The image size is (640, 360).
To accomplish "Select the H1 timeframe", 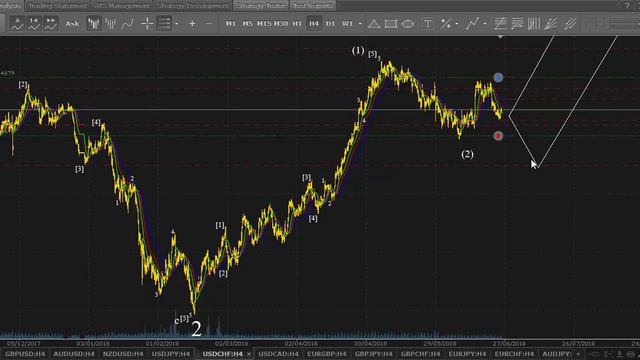I will pos(298,24).
